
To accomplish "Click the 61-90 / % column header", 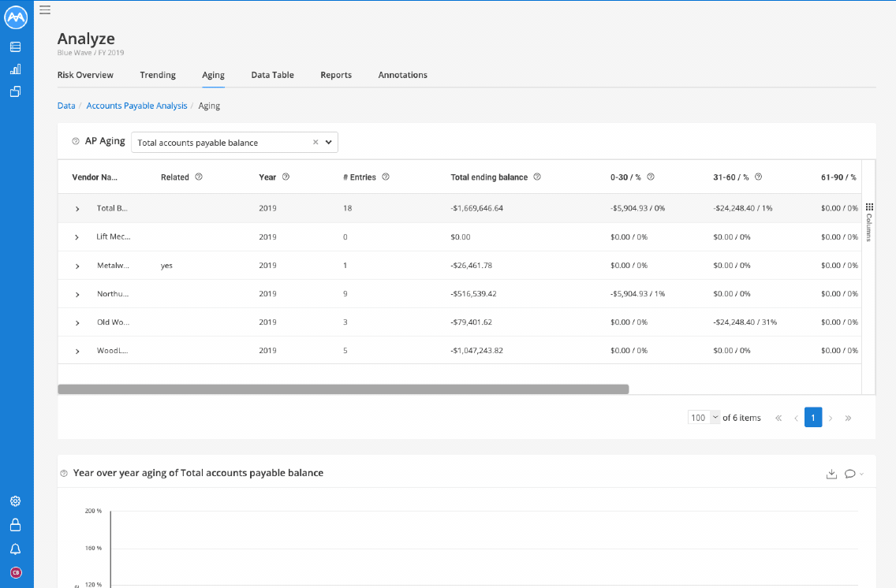I will (838, 177).
